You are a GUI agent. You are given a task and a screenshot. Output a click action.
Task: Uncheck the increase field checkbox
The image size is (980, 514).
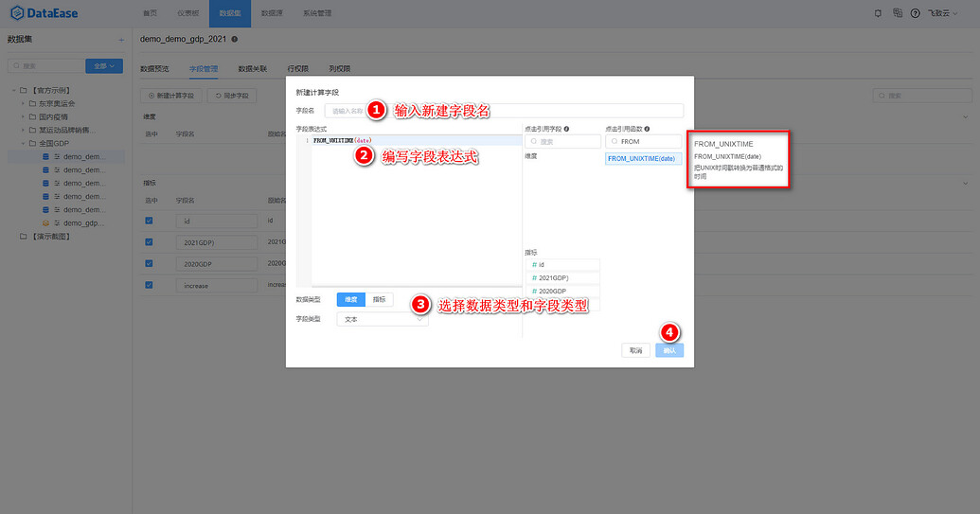[x=149, y=285]
